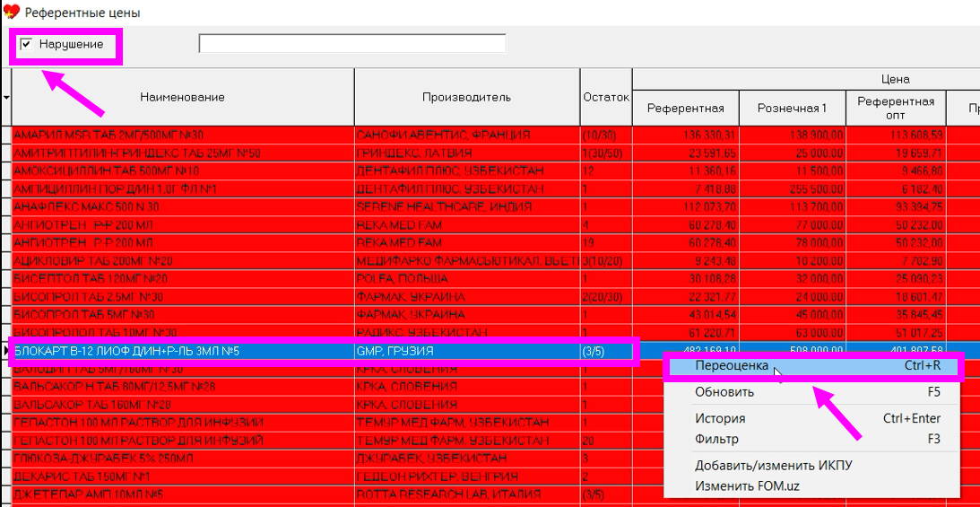
Task: Click stock value (10/30) in АМАРИЛ row
Action: pyautogui.click(x=606, y=135)
